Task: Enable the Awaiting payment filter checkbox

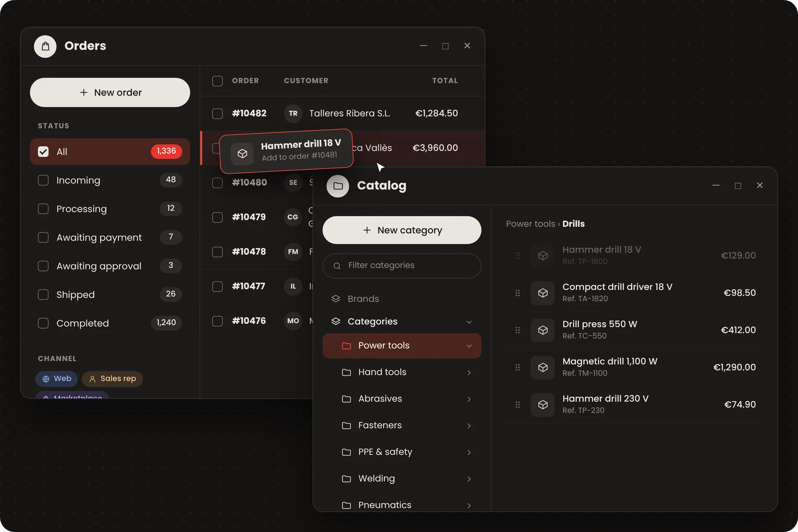Action: [x=43, y=238]
